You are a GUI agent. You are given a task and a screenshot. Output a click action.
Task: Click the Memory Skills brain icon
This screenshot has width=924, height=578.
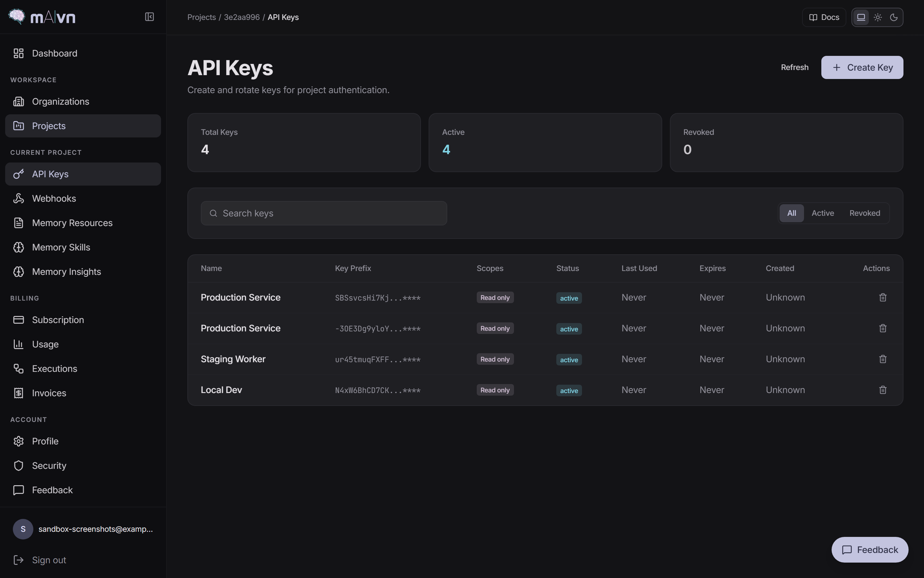point(18,247)
